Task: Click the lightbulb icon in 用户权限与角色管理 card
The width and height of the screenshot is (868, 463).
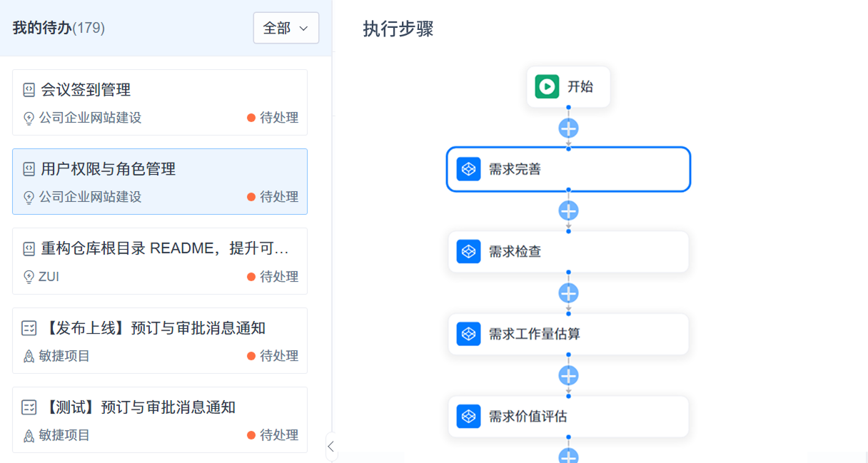Action: pos(29,198)
